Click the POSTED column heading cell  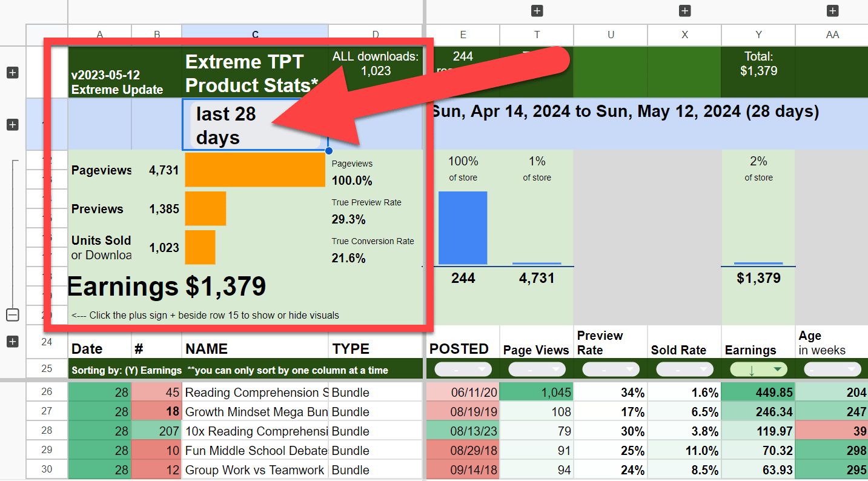[x=463, y=342]
